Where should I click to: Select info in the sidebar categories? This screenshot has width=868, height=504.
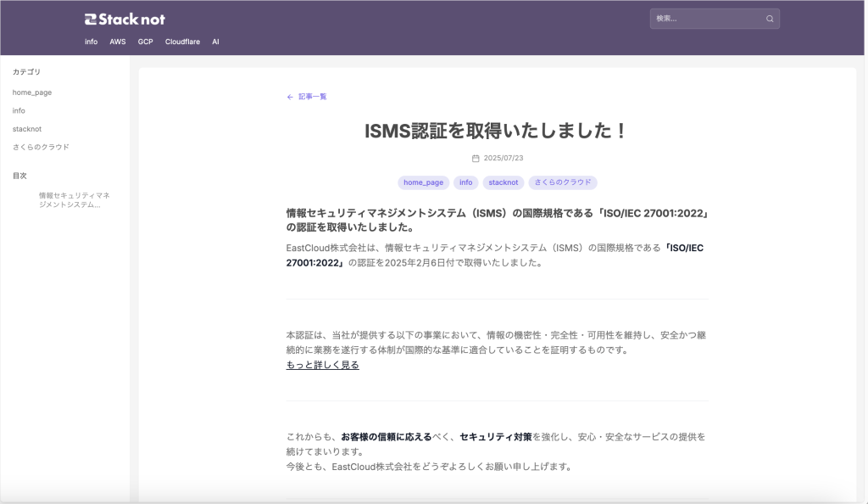point(19,110)
